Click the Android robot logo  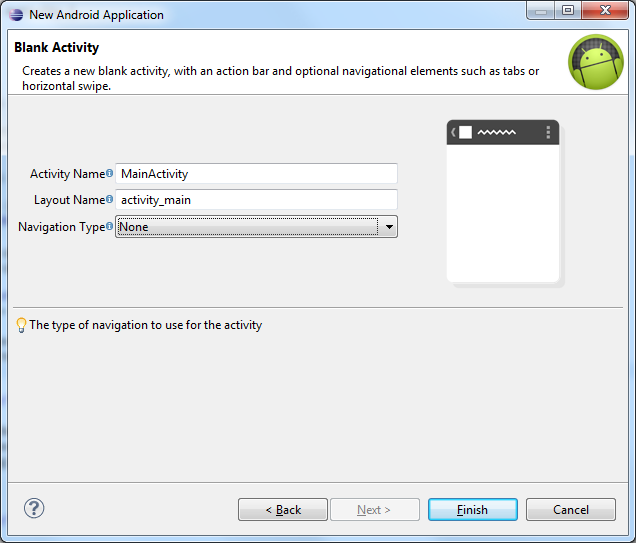(x=595, y=62)
